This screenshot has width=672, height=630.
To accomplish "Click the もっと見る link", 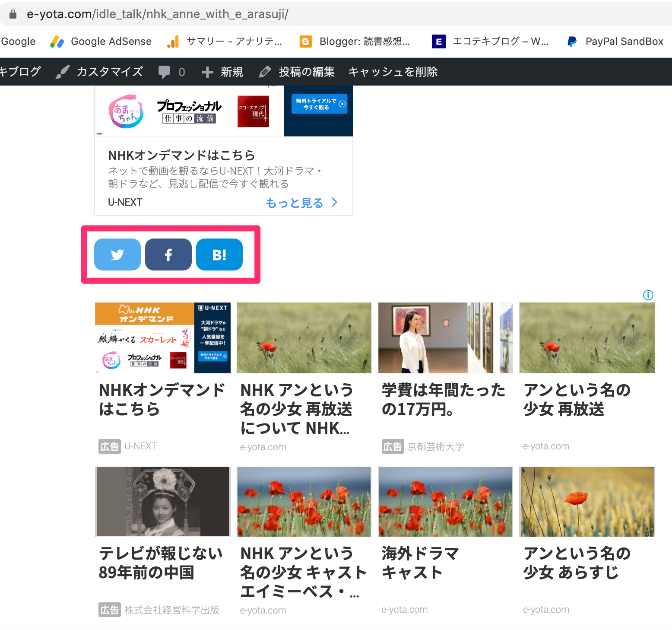I will [295, 203].
